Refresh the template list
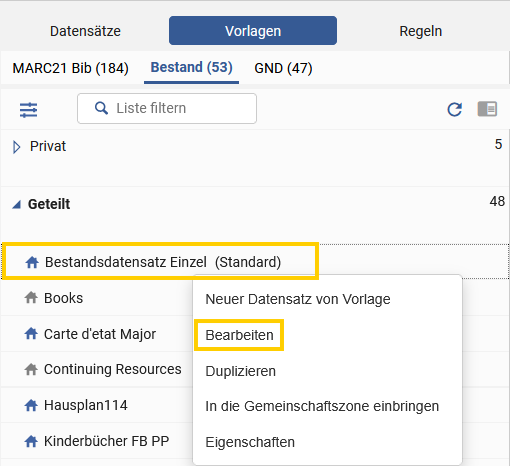The image size is (510, 466). click(x=455, y=109)
